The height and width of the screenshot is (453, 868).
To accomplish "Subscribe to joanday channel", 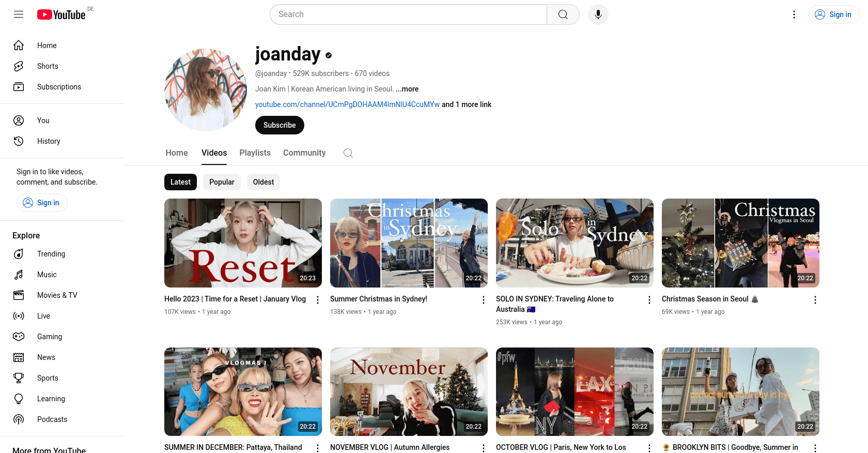I will click(x=280, y=125).
